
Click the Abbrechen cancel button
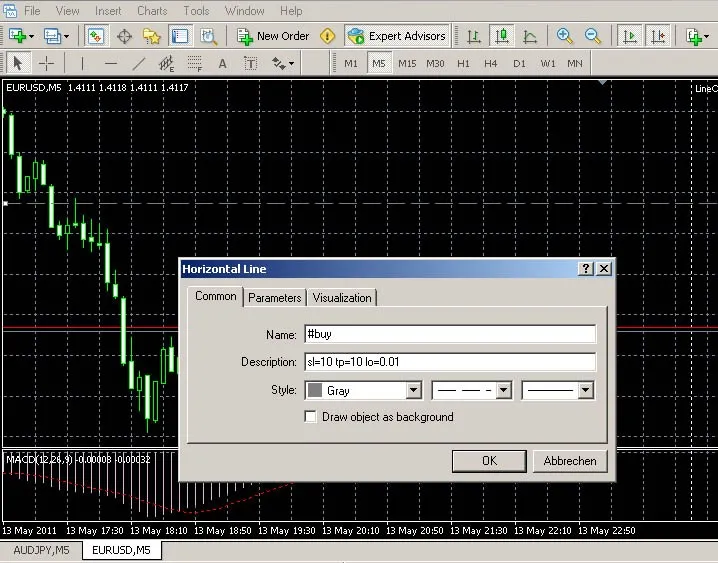pos(570,461)
